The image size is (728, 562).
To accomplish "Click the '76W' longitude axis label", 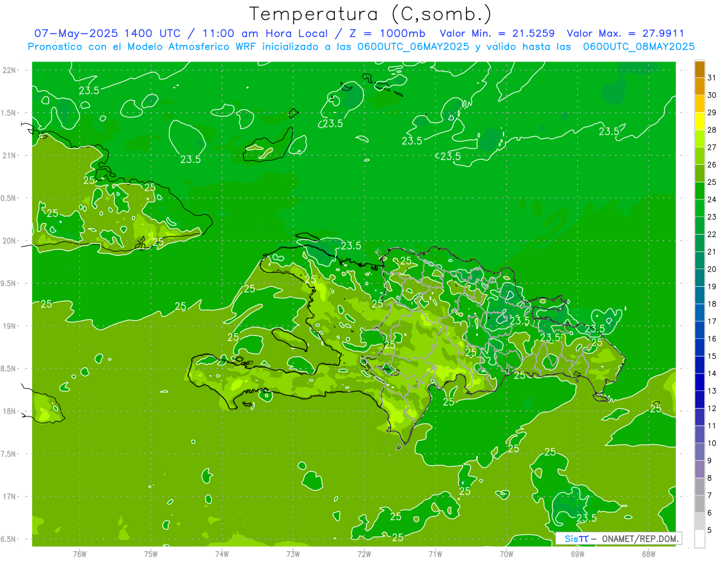I will tap(79, 554).
